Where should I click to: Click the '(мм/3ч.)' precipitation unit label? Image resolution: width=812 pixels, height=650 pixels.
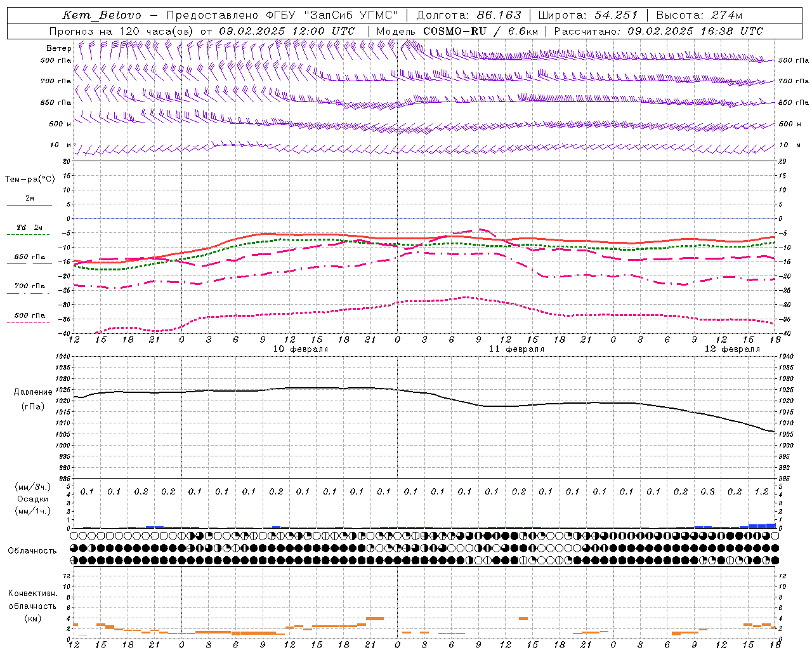tap(32, 487)
